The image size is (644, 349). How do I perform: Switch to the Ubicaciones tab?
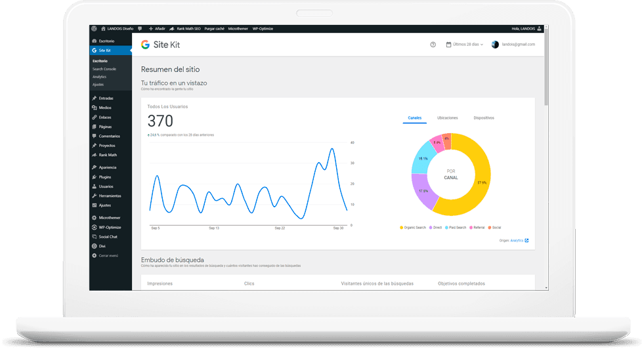point(447,118)
